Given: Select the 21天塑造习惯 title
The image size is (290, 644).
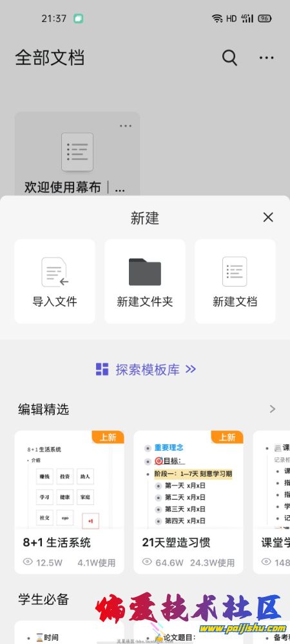Looking at the screenshot, I should (x=176, y=542).
